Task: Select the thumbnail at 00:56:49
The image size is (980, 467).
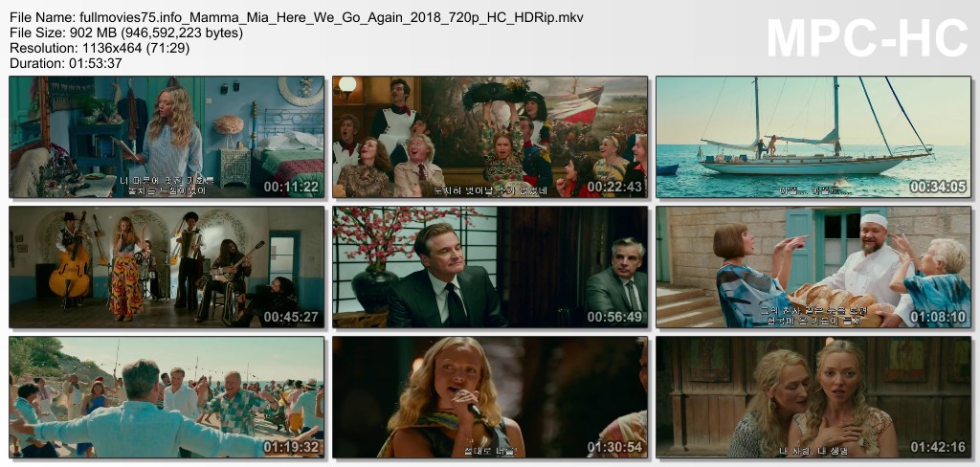Action: [490, 267]
